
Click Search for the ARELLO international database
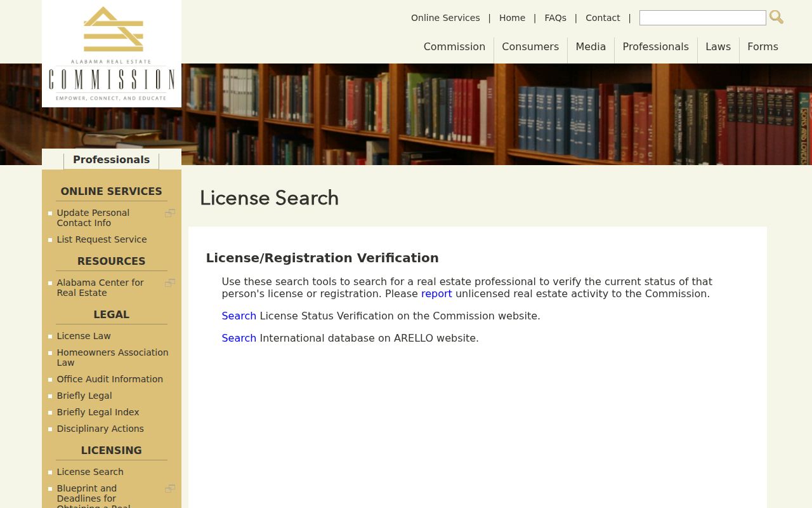(239, 338)
